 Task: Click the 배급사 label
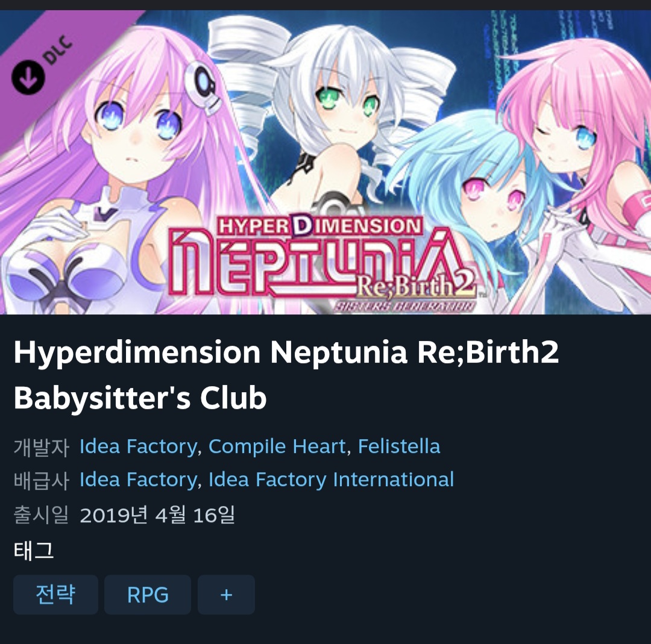pyautogui.click(x=41, y=480)
